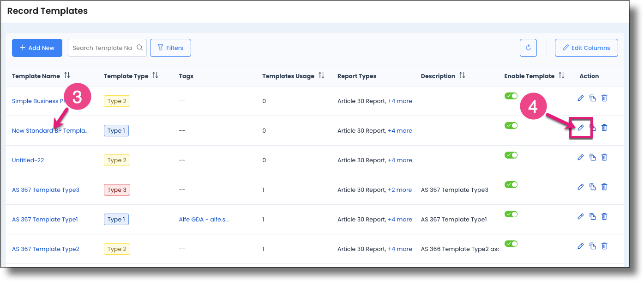Edit AS 367 Template Type3
The height and width of the screenshot is (282, 644).
(581, 187)
